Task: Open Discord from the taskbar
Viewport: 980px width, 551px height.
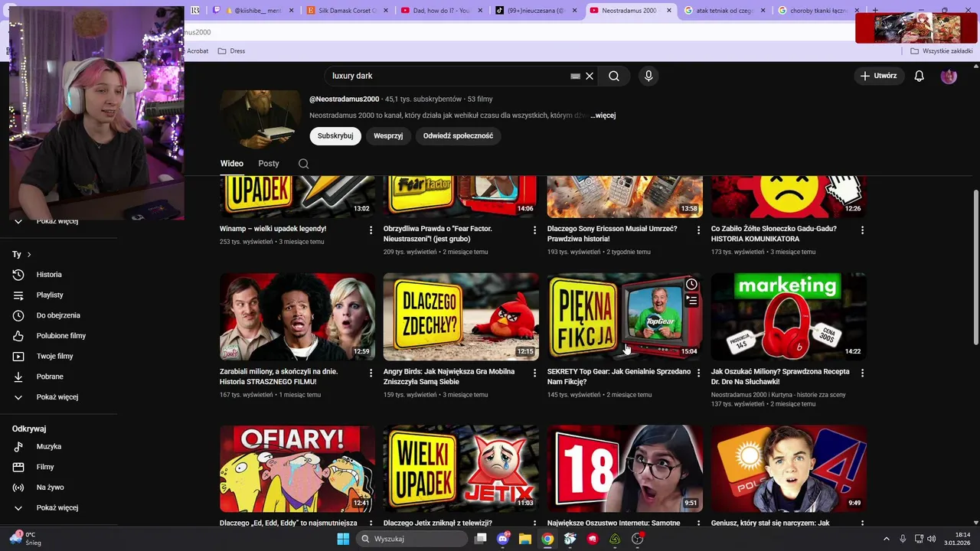Action: coord(503,539)
